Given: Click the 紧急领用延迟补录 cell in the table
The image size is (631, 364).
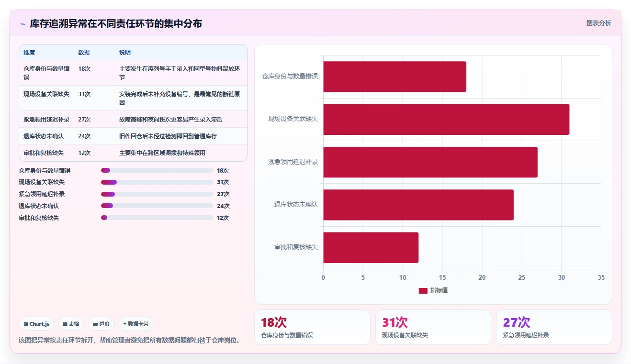Looking at the screenshot, I should click(46, 120).
